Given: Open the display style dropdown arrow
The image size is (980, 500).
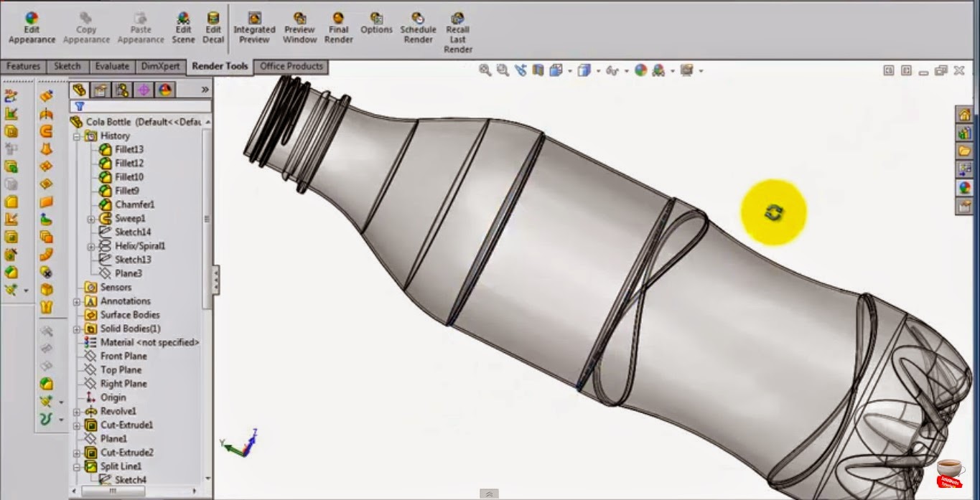Looking at the screenshot, I should (598, 70).
